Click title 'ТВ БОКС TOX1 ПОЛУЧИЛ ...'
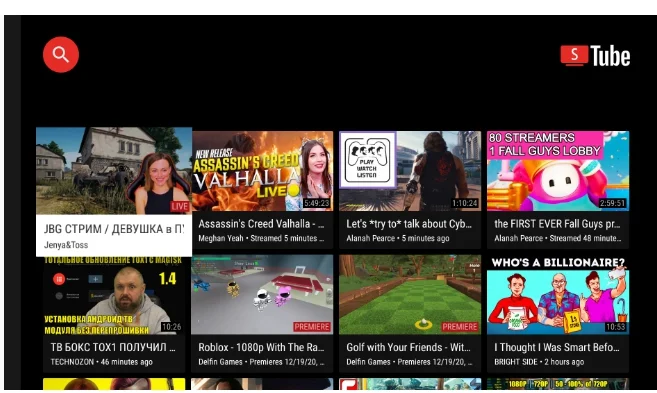 click(113, 347)
